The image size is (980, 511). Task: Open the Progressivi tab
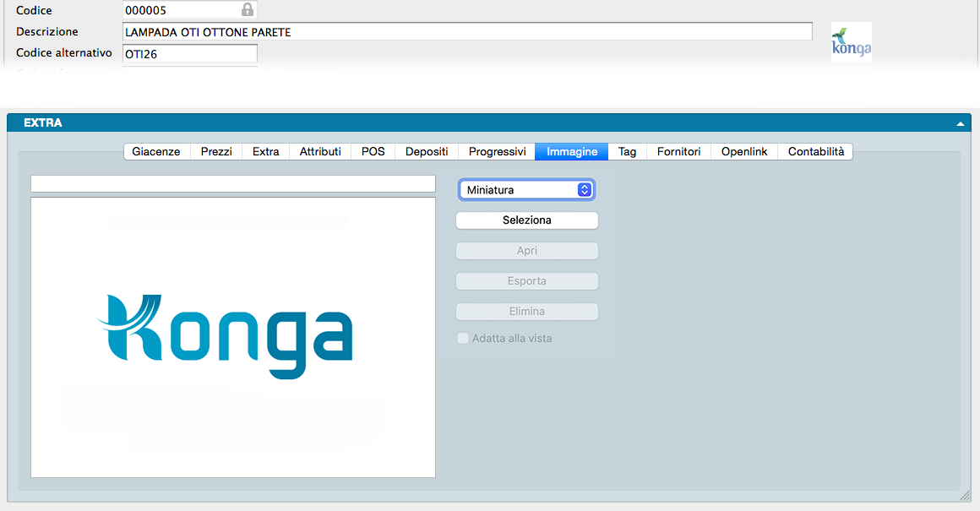pyautogui.click(x=497, y=152)
